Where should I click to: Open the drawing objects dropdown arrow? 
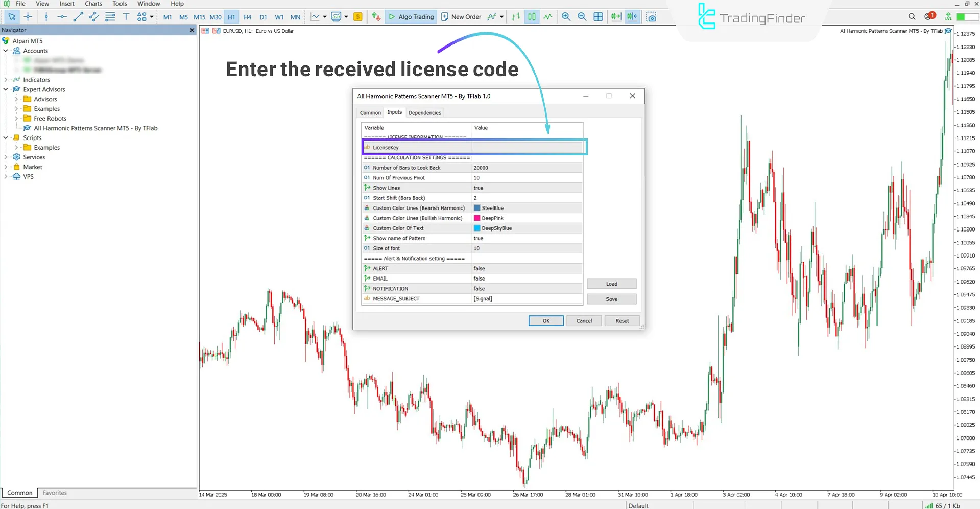point(152,17)
